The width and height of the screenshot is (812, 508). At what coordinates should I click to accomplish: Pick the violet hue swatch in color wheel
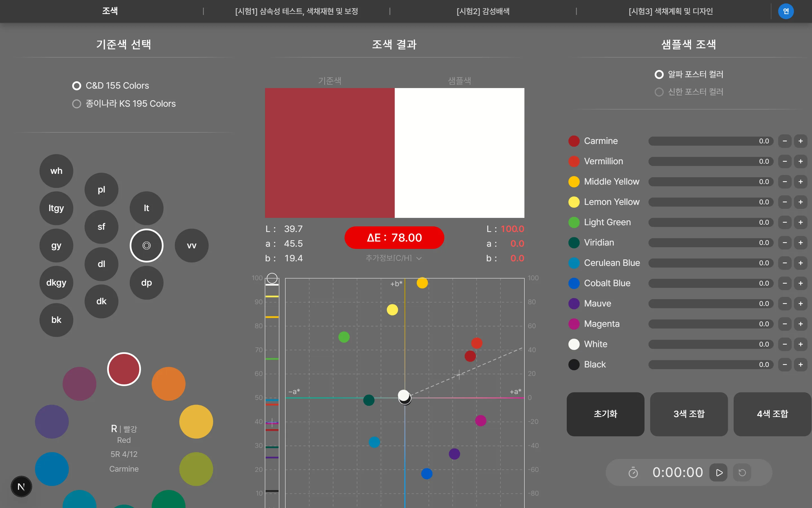(x=52, y=422)
